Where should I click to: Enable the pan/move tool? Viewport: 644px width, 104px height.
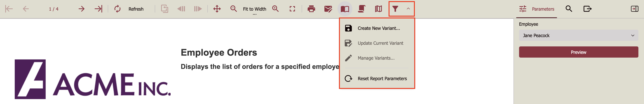pyautogui.click(x=217, y=9)
